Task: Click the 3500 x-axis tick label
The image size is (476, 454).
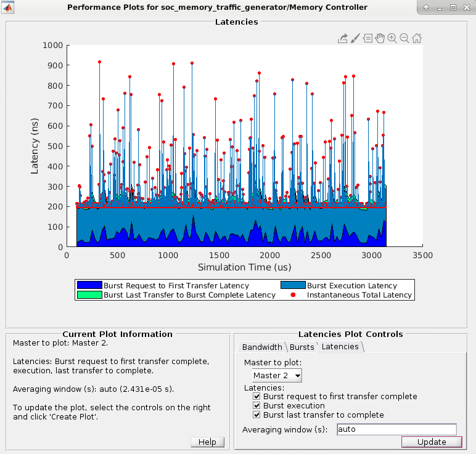Action: (422, 255)
